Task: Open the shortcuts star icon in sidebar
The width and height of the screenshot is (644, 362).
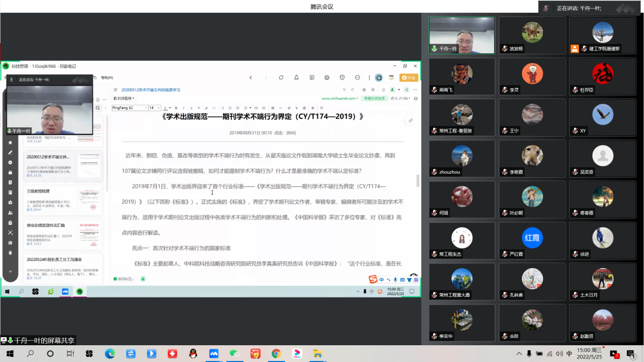Action: pyautogui.click(x=10, y=143)
